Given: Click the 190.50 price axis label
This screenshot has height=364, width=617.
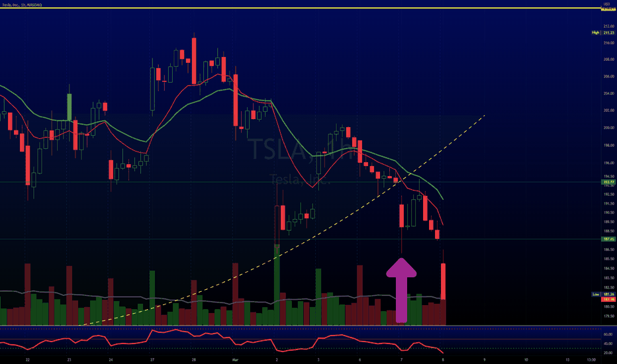Looking at the screenshot, I should tap(609, 212).
